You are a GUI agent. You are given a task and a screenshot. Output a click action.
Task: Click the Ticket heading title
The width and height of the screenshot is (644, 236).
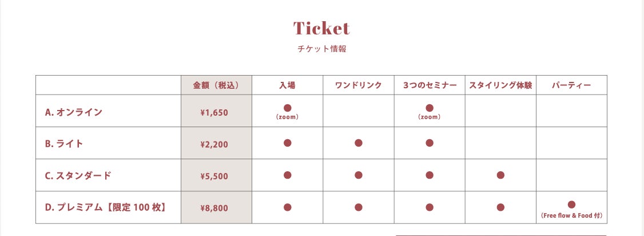[x=321, y=28]
